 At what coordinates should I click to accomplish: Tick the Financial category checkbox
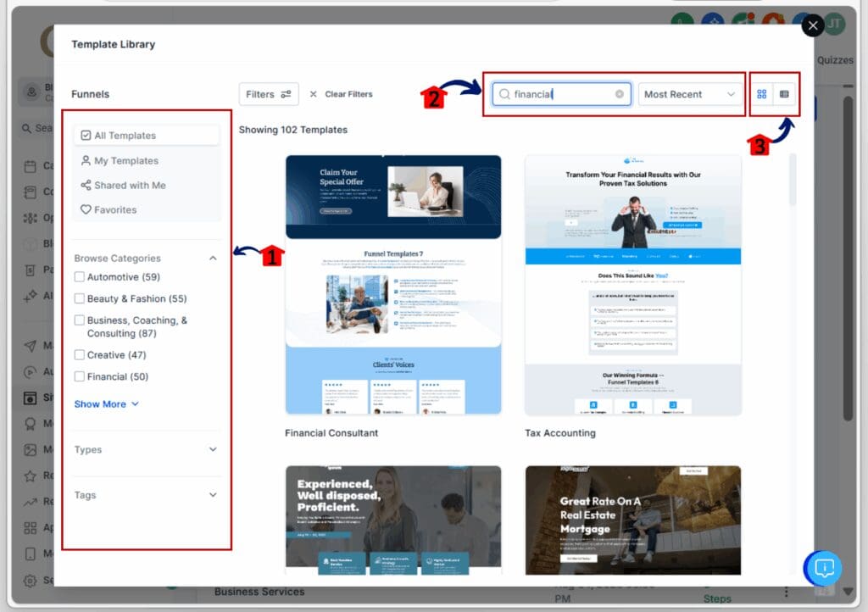pyautogui.click(x=80, y=376)
